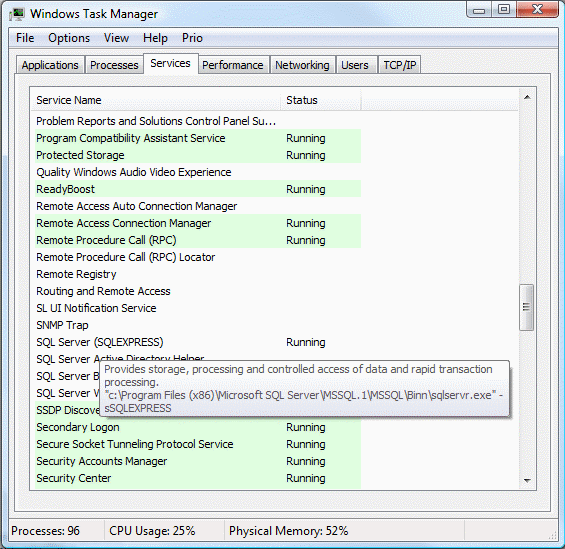The image size is (565, 549).
Task: Open the Prio menu
Action: tap(192, 38)
